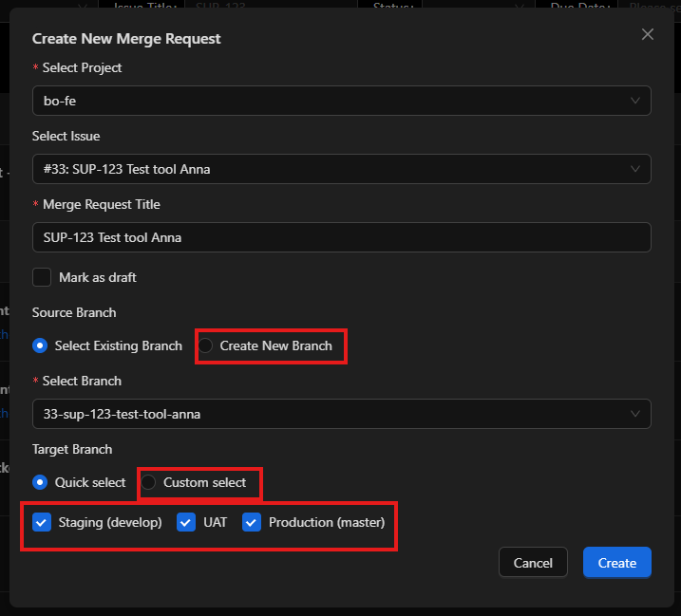Viewport: 681px width, 616px height.
Task: Select the Quick select radio button
Action: (40, 482)
